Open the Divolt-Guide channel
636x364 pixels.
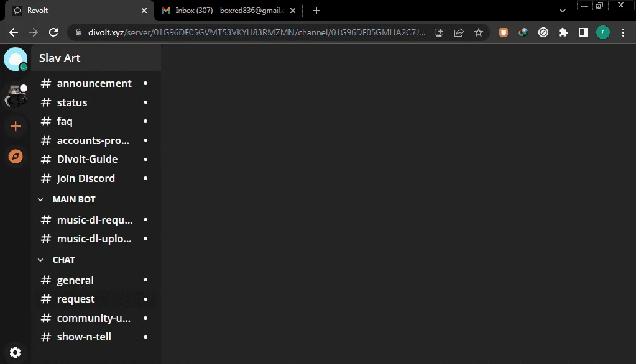point(96,159)
